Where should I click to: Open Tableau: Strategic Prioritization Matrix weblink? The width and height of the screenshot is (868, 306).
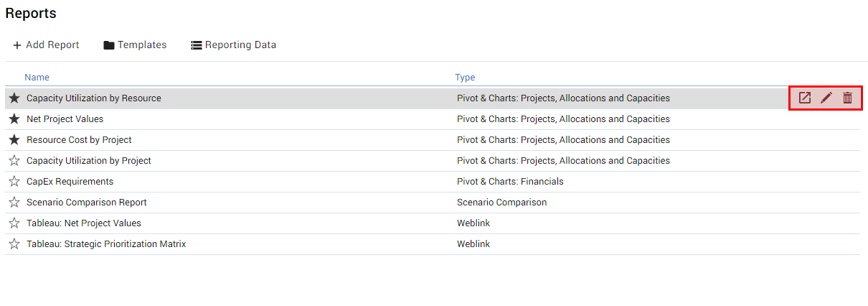coord(106,244)
